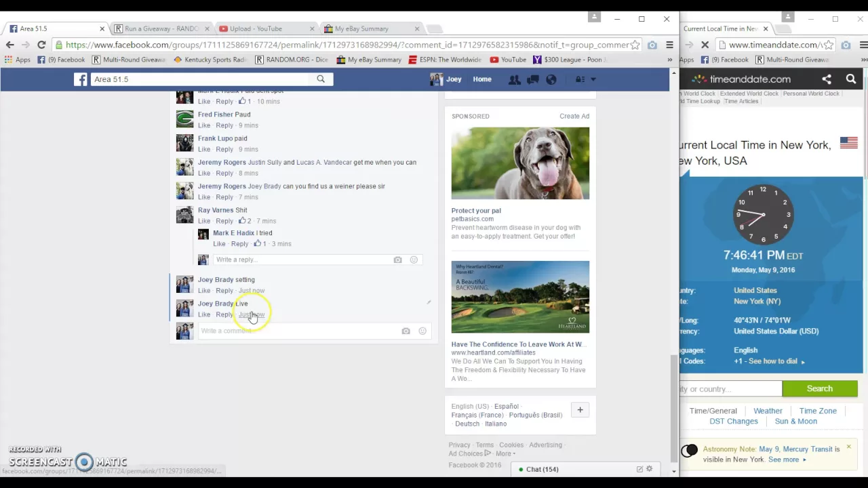Screen dimensions: 868x488
Task: Click the US flag icon on timeanddate page
Action: click(x=848, y=143)
